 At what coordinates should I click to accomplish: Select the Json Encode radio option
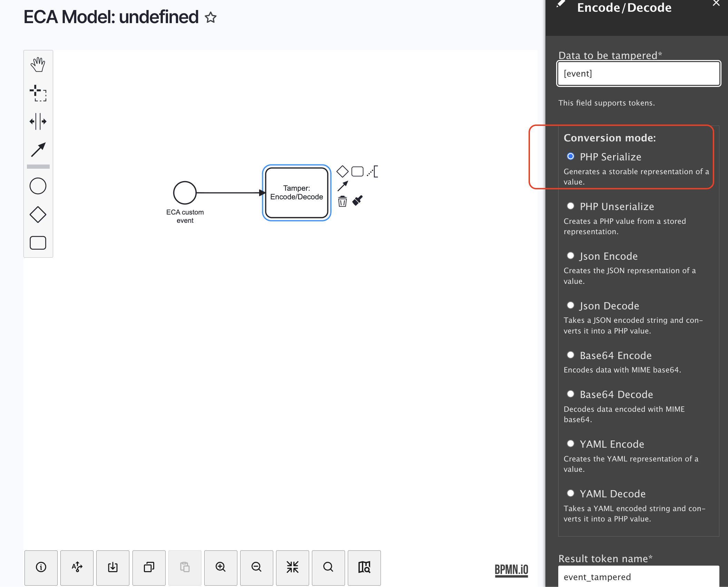tap(571, 256)
